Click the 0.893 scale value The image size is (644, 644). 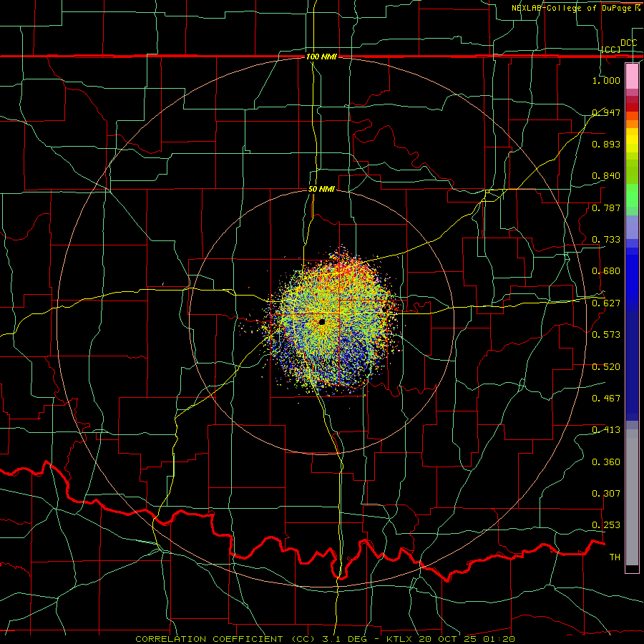[606, 144]
